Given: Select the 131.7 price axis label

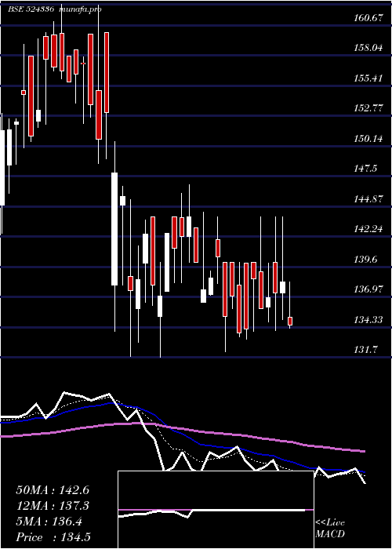Looking at the screenshot, I should 366,350.
